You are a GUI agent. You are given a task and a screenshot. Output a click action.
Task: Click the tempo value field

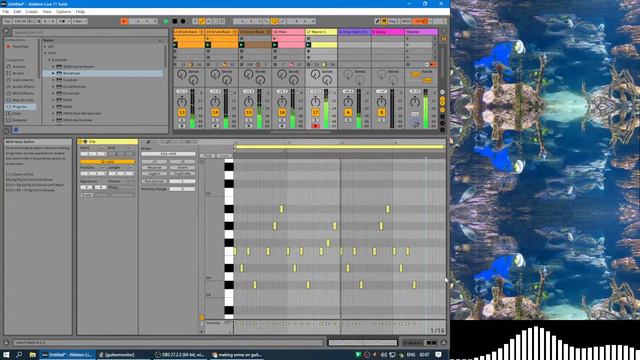(x=19, y=21)
